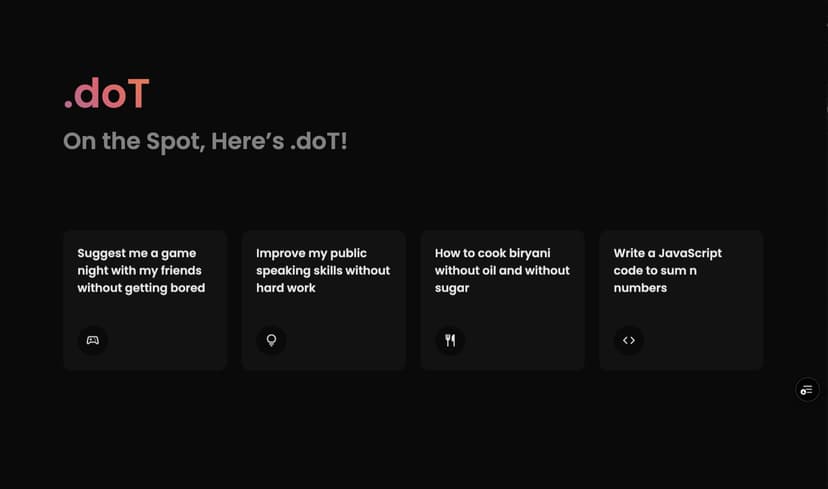Select the public speaking skills prompt card
This screenshot has width=828, height=489.
[324, 300]
